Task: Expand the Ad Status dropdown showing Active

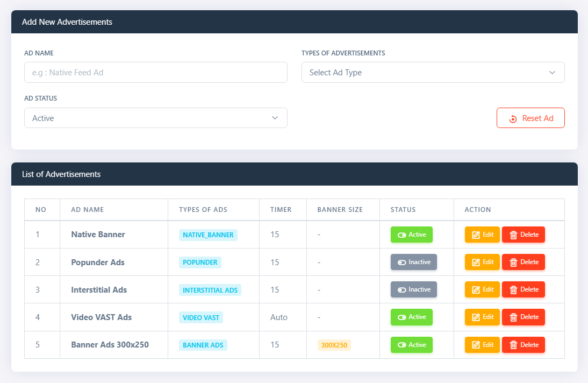Action: click(x=156, y=118)
